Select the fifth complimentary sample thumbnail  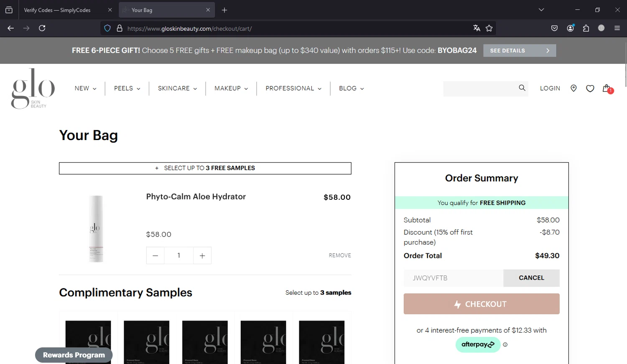[x=322, y=342]
